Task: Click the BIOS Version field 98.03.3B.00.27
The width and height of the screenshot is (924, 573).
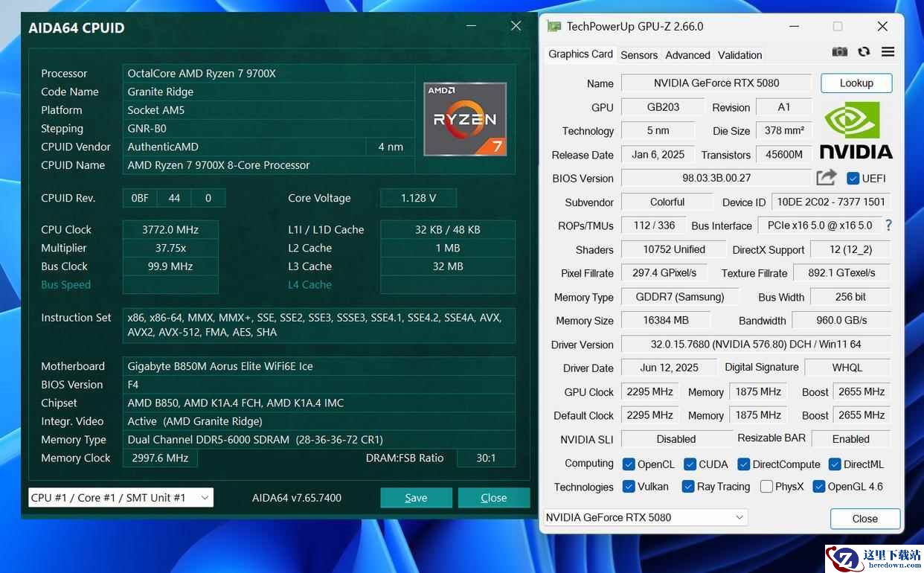Action: tap(716, 178)
